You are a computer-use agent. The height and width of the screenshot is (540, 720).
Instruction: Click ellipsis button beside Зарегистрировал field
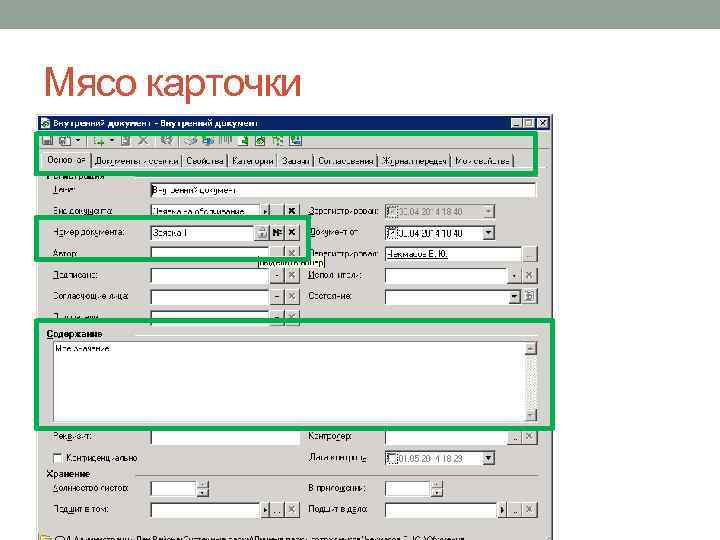[x=529, y=254]
